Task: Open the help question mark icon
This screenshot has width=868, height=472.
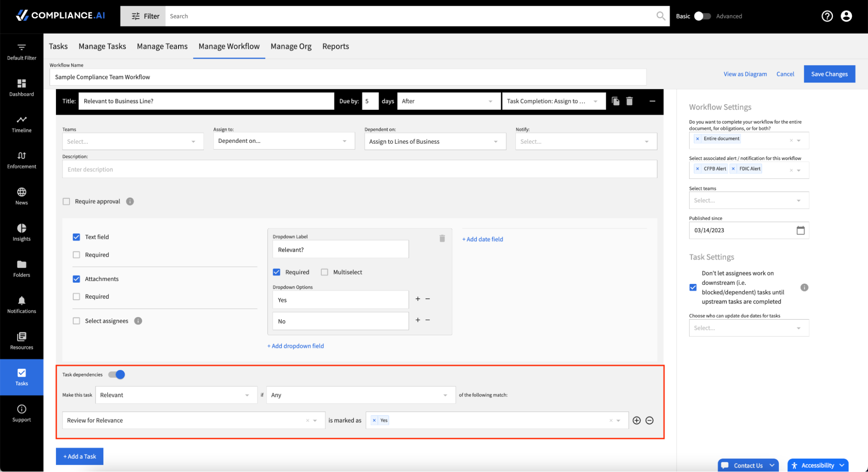Action: point(827,16)
